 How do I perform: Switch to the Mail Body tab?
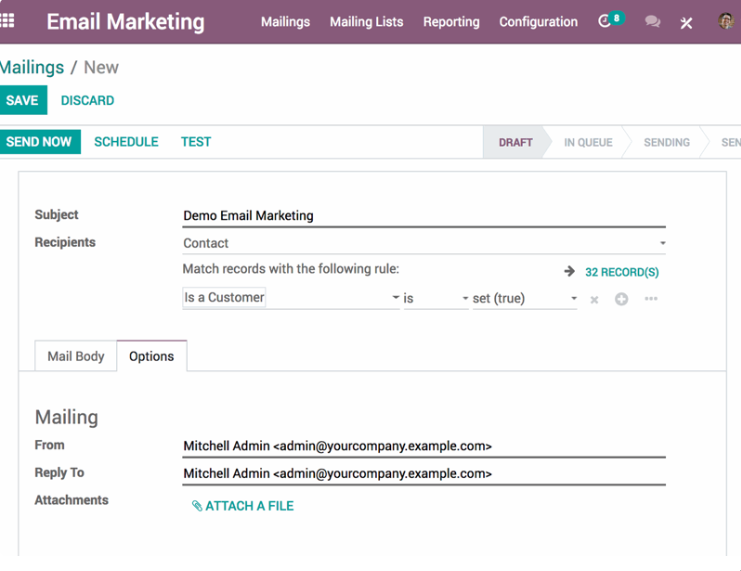(x=76, y=356)
